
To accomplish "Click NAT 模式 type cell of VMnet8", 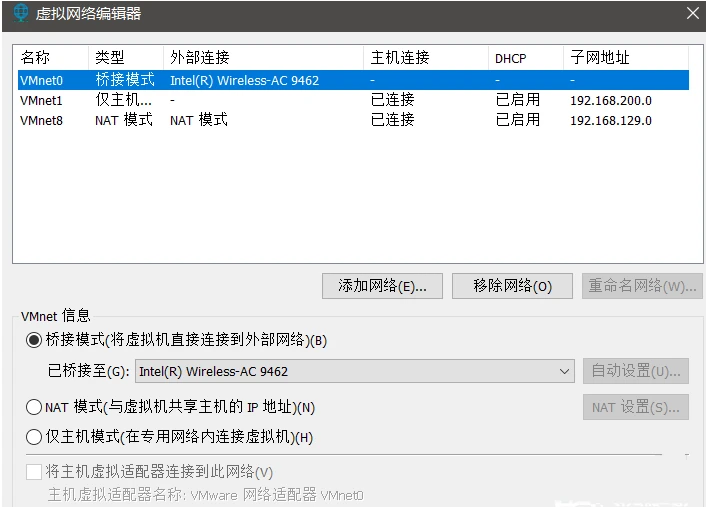I will point(124,120).
